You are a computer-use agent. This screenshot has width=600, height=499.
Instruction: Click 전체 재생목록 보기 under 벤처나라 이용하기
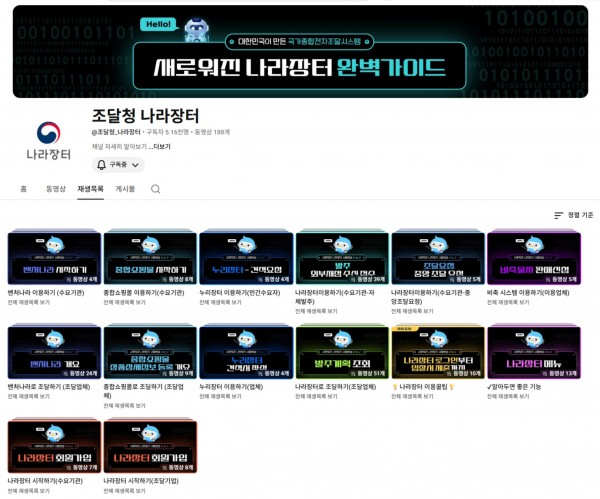click(29, 302)
